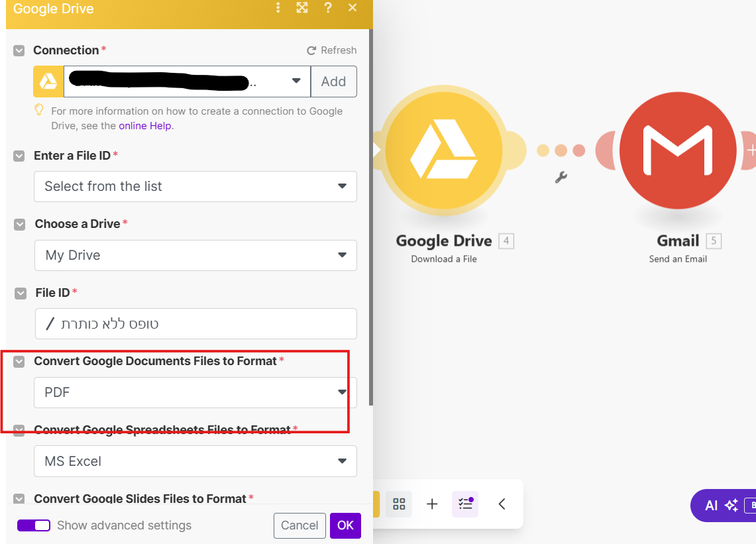The height and width of the screenshot is (544, 756).
Task: Toggle the Show advanced settings switch
Action: (34, 525)
